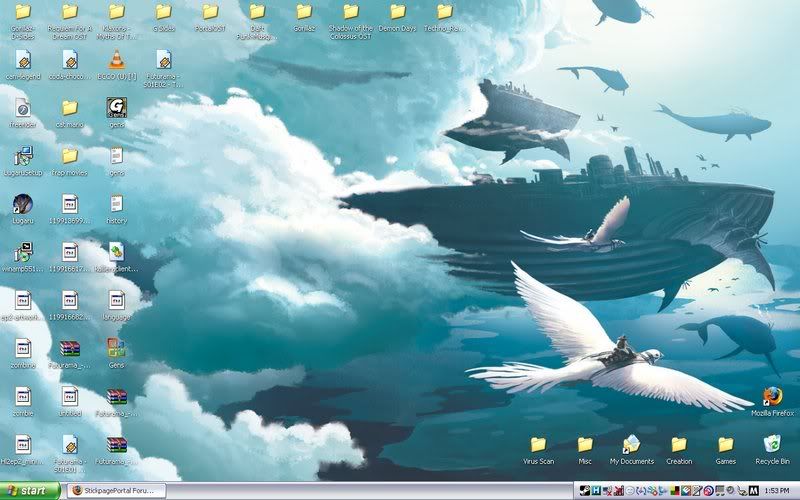Select the freerider shortcut file
This screenshot has height=500, width=800.
[x=23, y=108]
